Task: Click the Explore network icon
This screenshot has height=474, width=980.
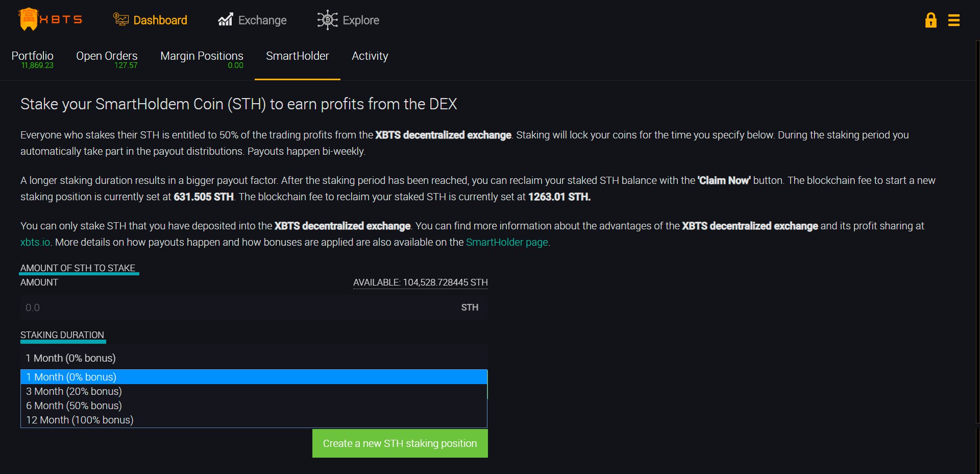Action: pos(328,20)
